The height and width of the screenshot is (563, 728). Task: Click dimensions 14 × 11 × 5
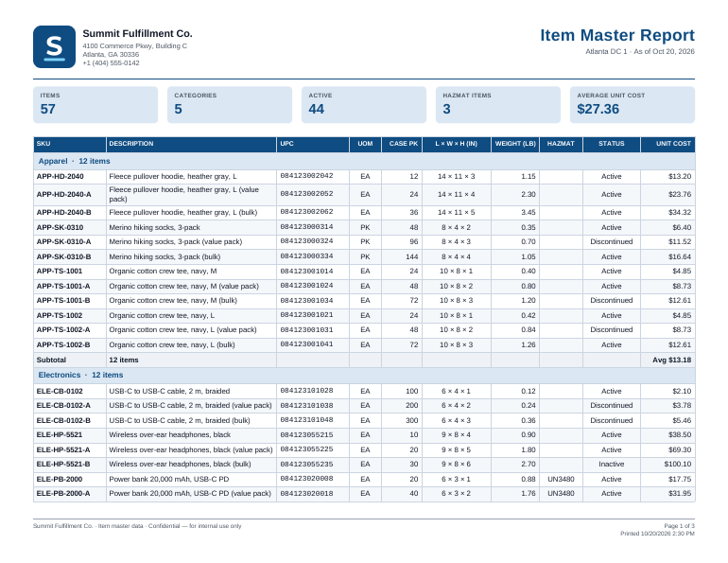pyautogui.click(x=457, y=212)
